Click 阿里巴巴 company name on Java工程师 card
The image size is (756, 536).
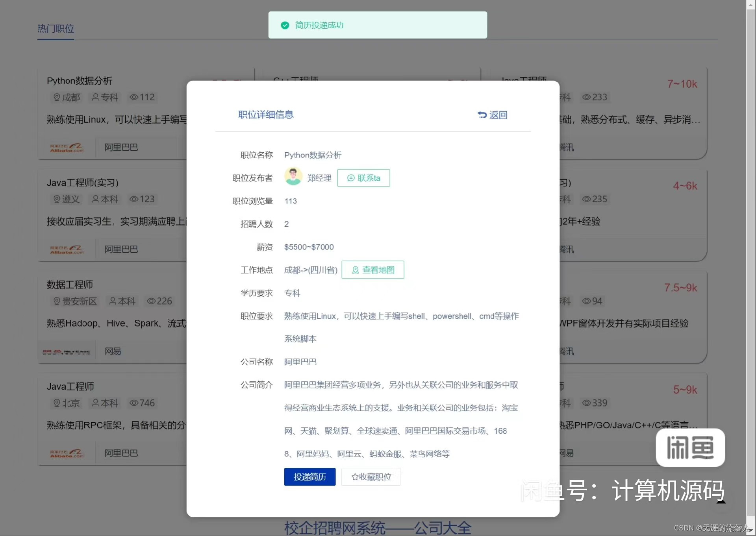click(x=121, y=453)
